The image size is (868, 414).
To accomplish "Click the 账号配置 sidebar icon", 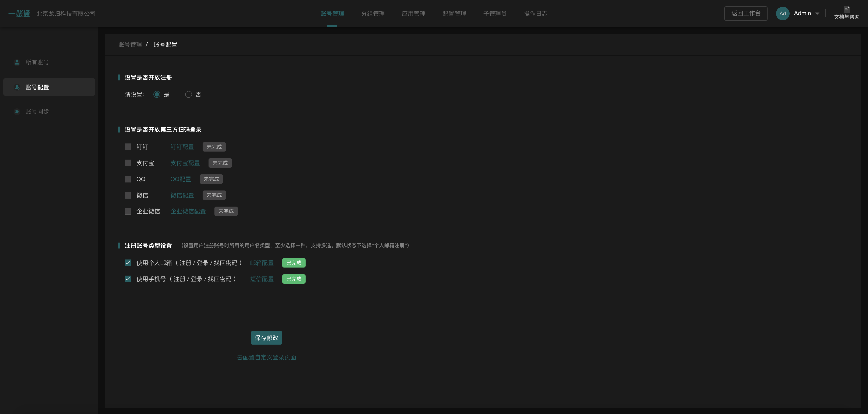I will click(17, 87).
